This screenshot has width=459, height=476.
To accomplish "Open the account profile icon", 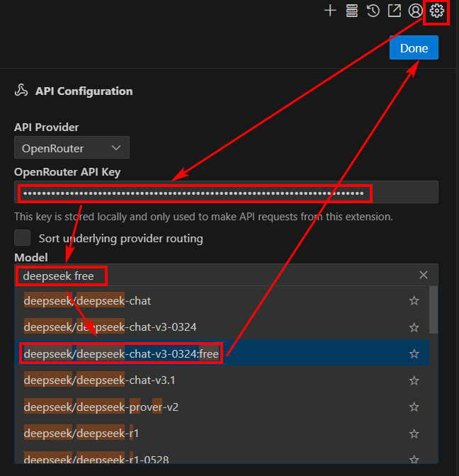I will (415, 11).
